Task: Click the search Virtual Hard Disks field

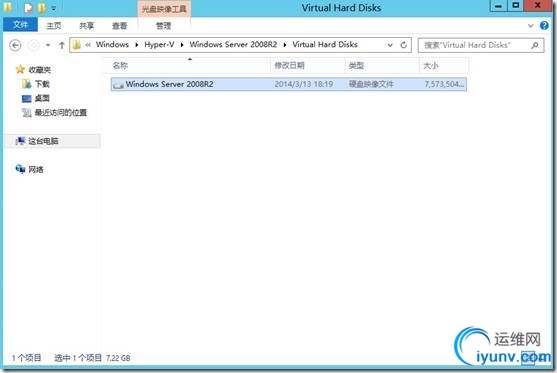Action: tap(481, 45)
